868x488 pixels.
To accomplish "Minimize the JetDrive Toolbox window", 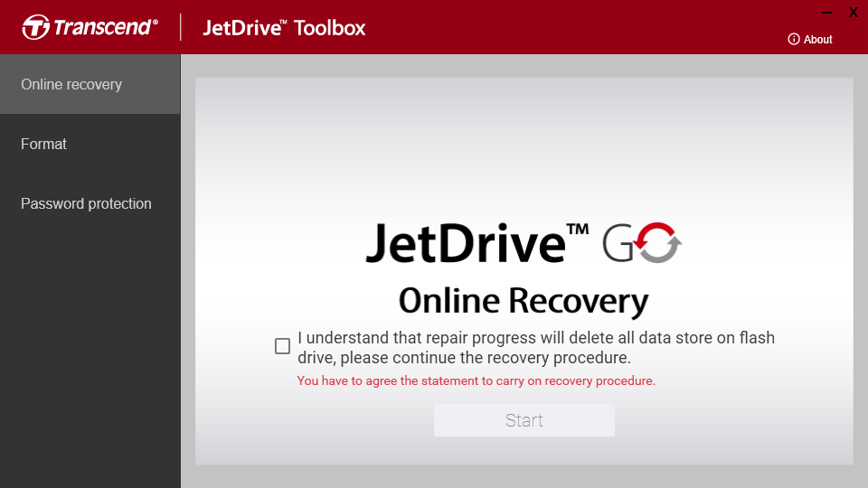I will (x=826, y=12).
